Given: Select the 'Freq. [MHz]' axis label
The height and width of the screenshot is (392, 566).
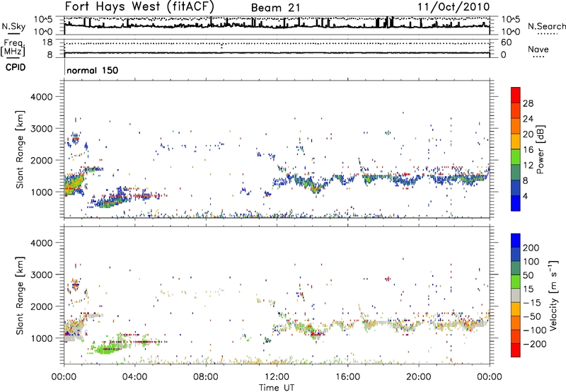Looking at the screenshot, I should click(13, 48).
